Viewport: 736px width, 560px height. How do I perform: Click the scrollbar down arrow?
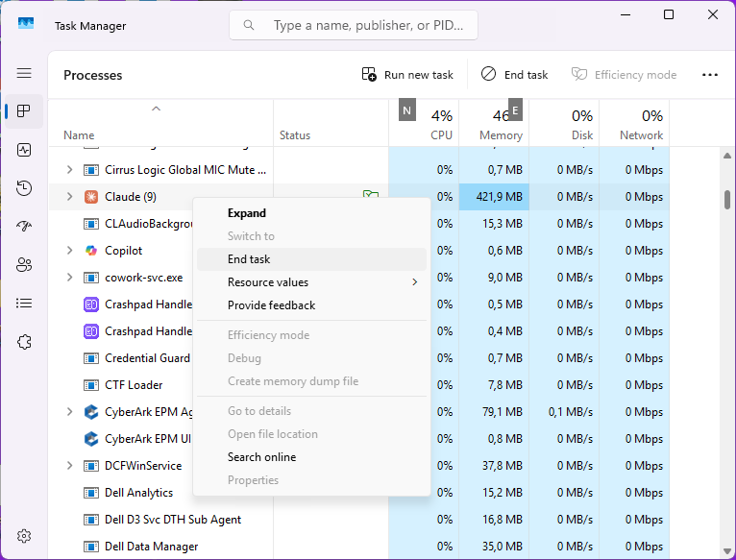click(x=727, y=551)
